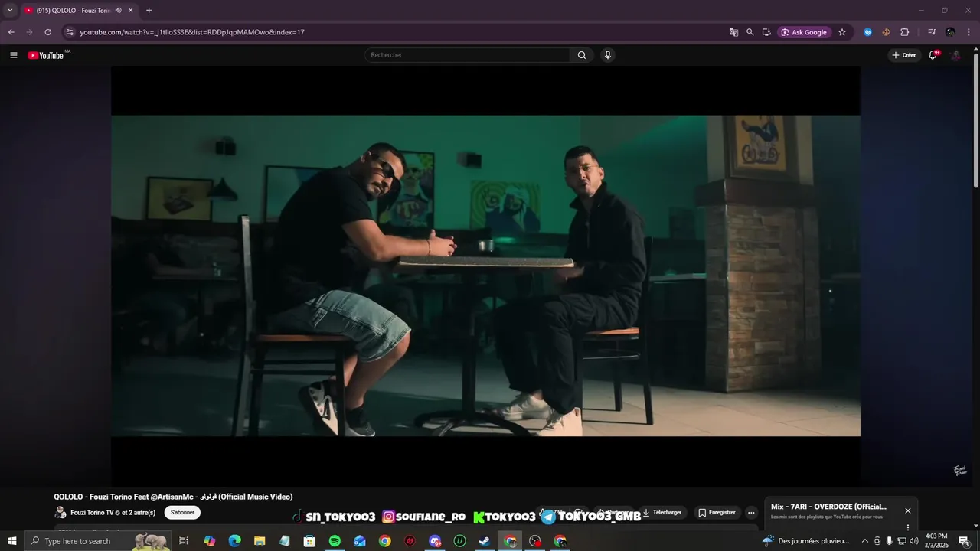Focus the Rechercher search field
This screenshot has height=551, width=980.
click(x=467, y=55)
